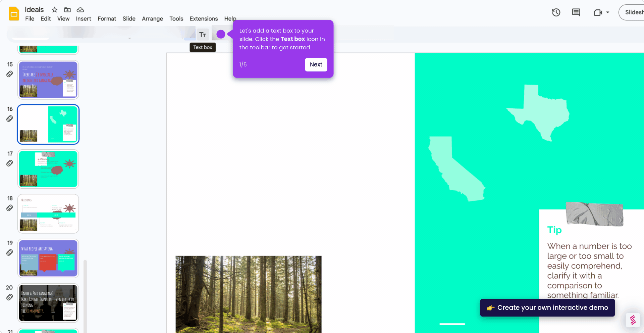The height and width of the screenshot is (333, 644).
Task: Open the File menu
Action: coord(30,19)
